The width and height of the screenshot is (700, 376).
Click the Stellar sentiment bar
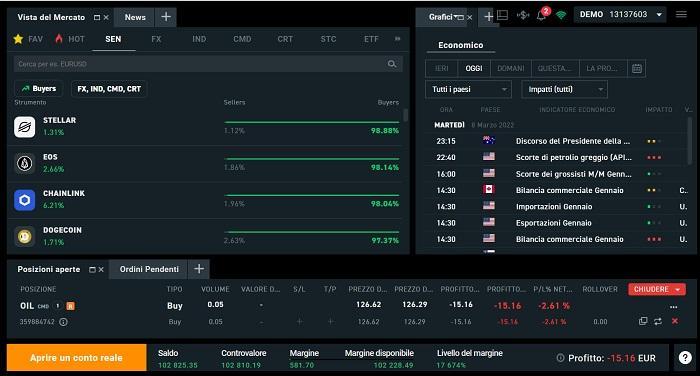coord(312,122)
